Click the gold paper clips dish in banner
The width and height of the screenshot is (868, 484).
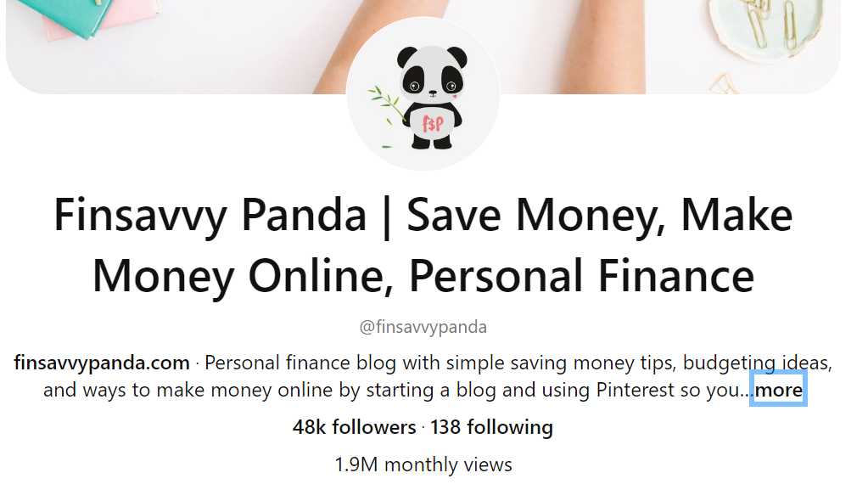[767, 28]
